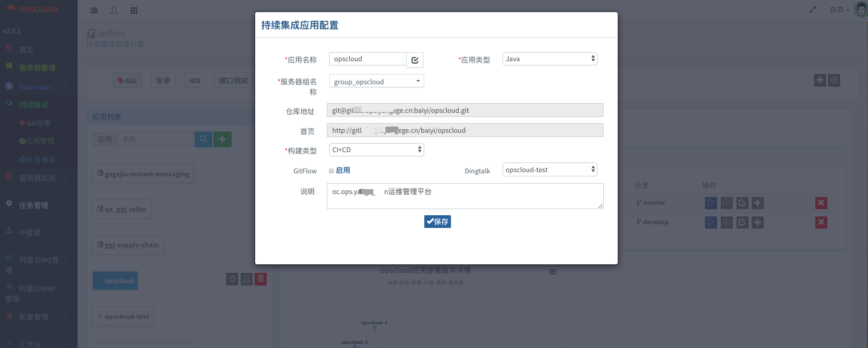Click the chart hamburger menu icon
The image size is (868, 348).
tap(552, 272)
